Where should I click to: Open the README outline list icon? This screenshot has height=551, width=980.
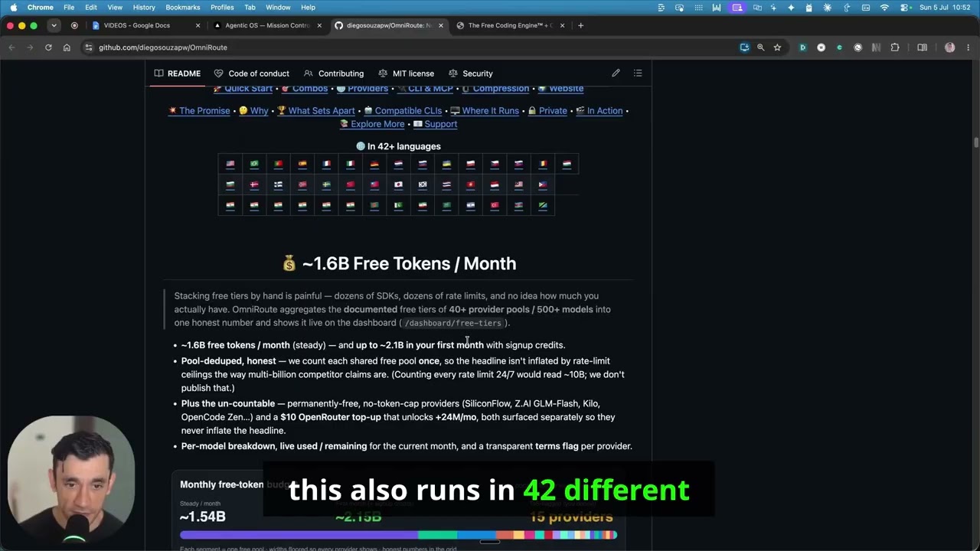(x=638, y=73)
